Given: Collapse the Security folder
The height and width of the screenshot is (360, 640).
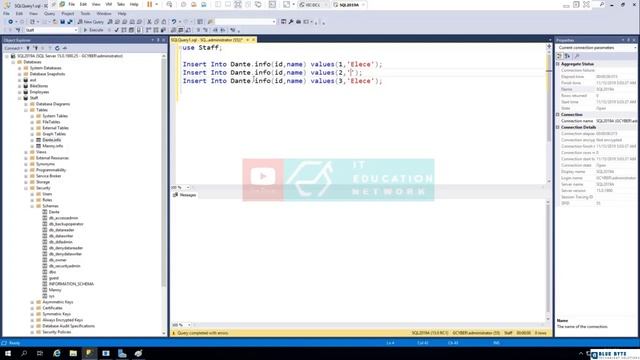Looking at the screenshot, I should [26, 188].
